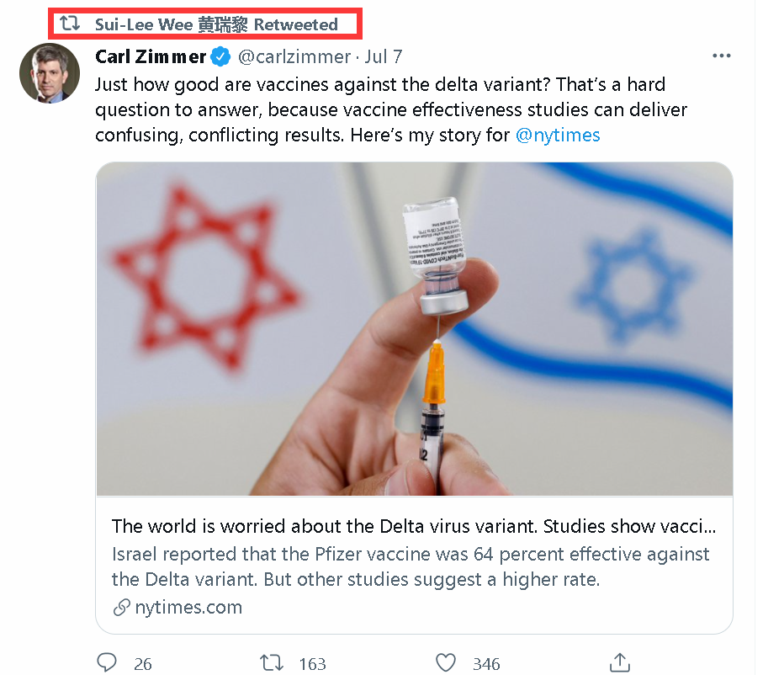Image resolution: width=784 pixels, height=675 pixels.
Task: Click the article summary about Pfizer effectiveness
Action: [411, 567]
